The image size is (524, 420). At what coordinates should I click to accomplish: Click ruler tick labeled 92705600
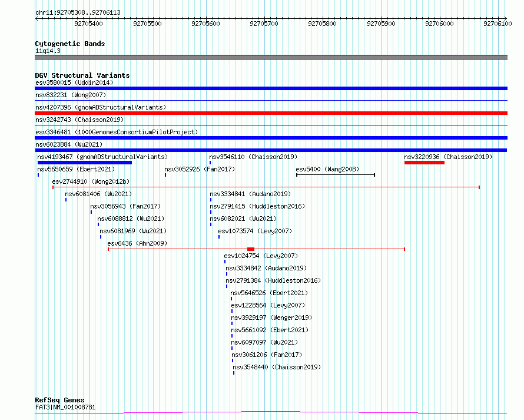[x=205, y=24]
